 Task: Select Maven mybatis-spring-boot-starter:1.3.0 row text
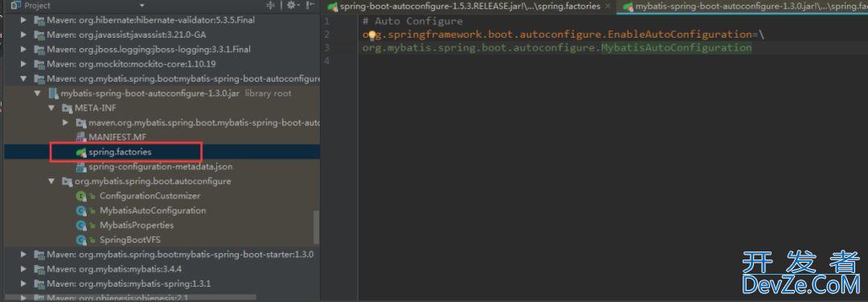pos(180,255)
